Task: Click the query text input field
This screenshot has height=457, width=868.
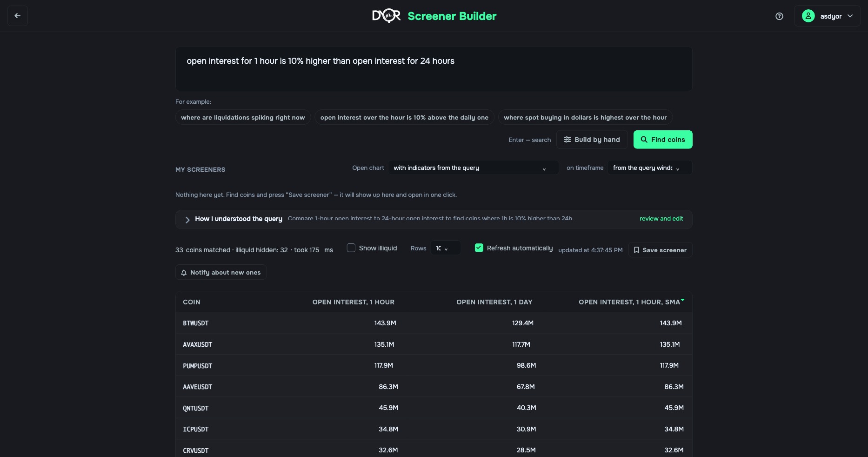Action: click(x=434, y=69)
